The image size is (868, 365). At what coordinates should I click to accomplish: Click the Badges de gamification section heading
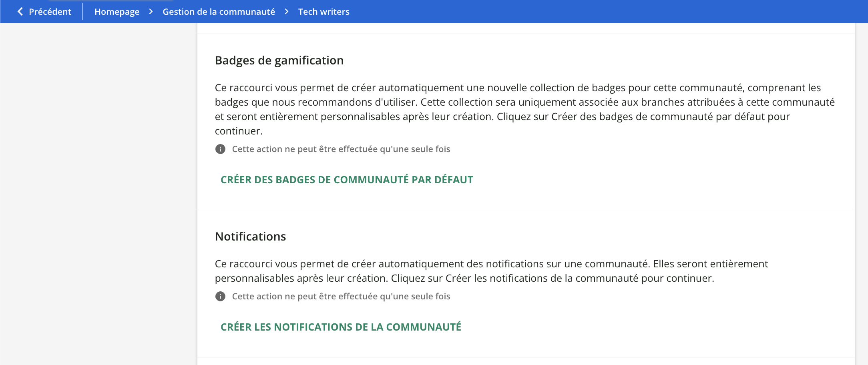coord(279,60)
